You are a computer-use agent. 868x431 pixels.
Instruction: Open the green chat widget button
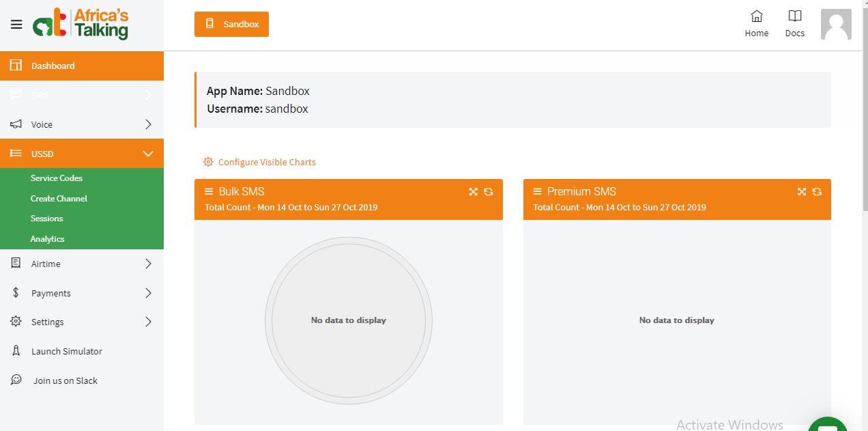pyautogui.click(x=828, y=424)
